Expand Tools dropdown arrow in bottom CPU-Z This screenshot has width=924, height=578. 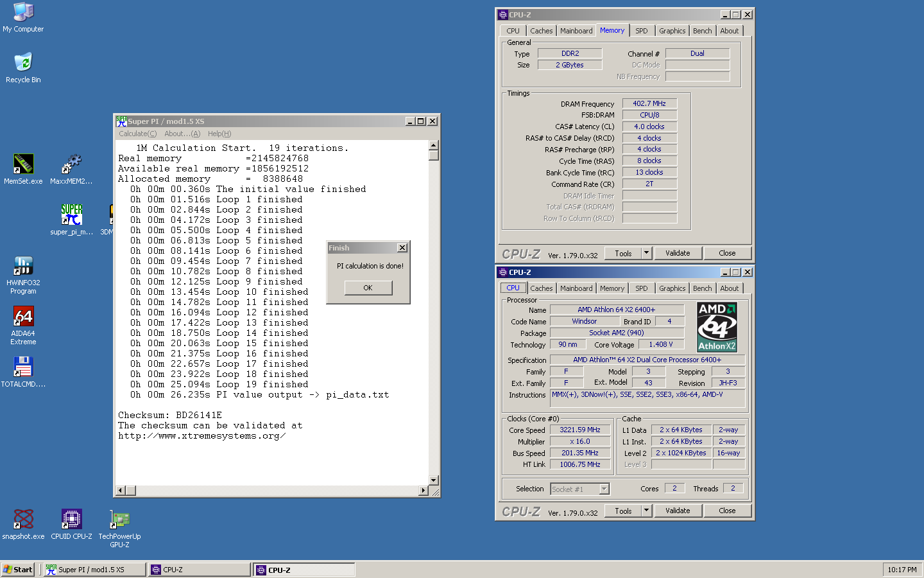(647, 511)
